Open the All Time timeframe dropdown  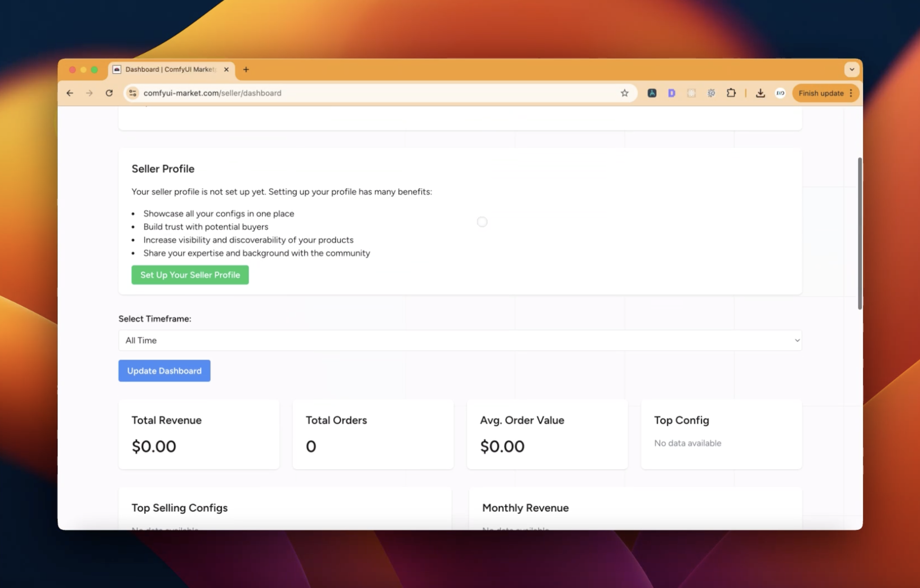pyautogui.click(x=460, y=340)
